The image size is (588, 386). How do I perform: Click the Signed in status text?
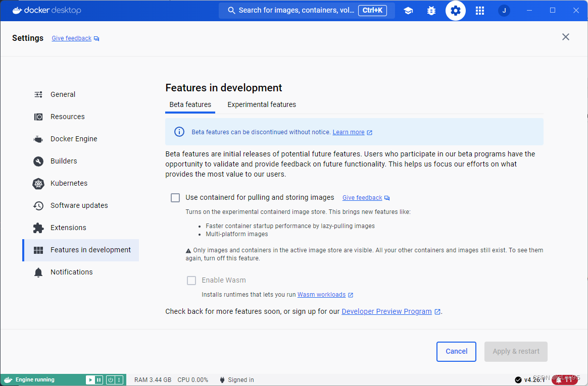pyautogui.click(x=241, y=379)
